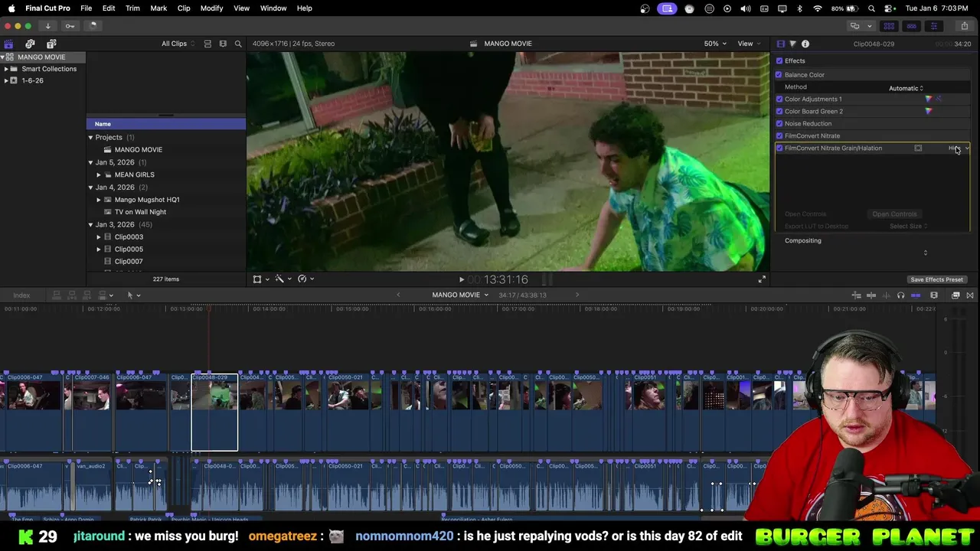
Task: Click Save Effects Preset button
Action: tap(936, 279)
